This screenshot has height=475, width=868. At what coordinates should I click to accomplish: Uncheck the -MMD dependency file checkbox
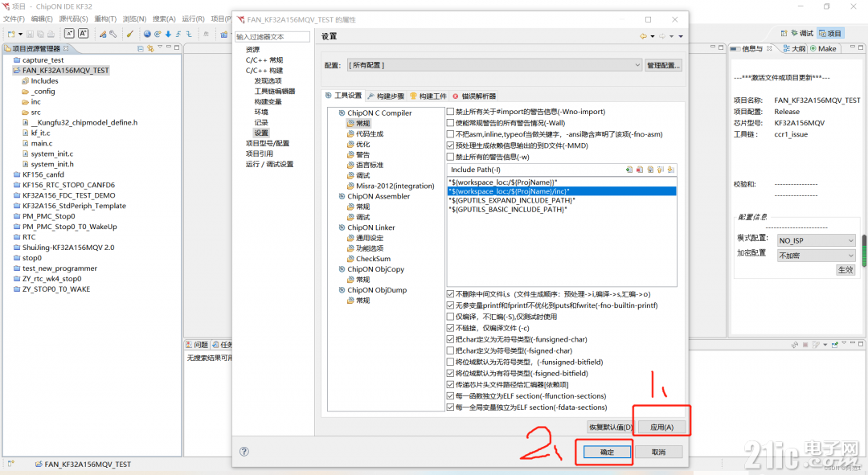(451, 145)
